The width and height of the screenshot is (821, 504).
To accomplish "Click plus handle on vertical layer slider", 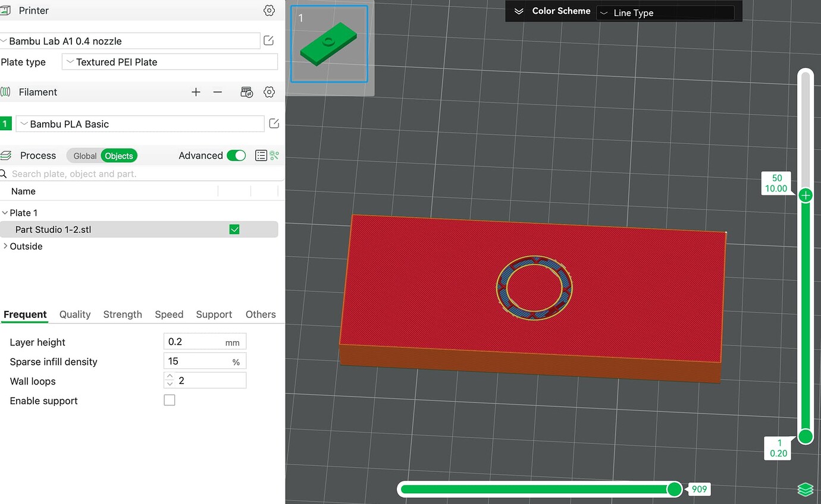I will (x=806, y=195).
